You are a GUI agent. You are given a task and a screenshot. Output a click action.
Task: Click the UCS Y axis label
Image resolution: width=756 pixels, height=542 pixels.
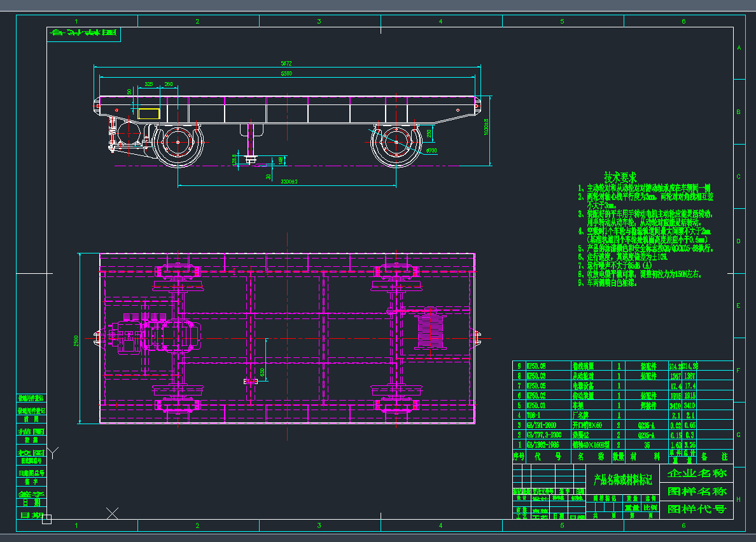click(x=53, y=453)
